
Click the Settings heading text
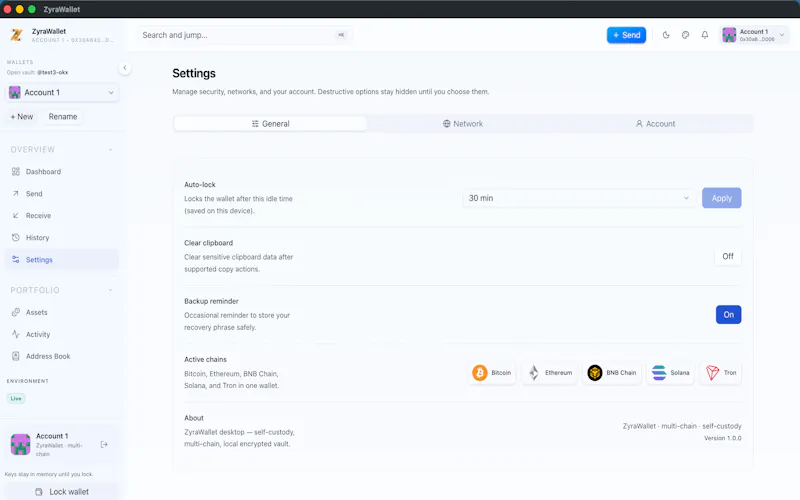[194, 73]
